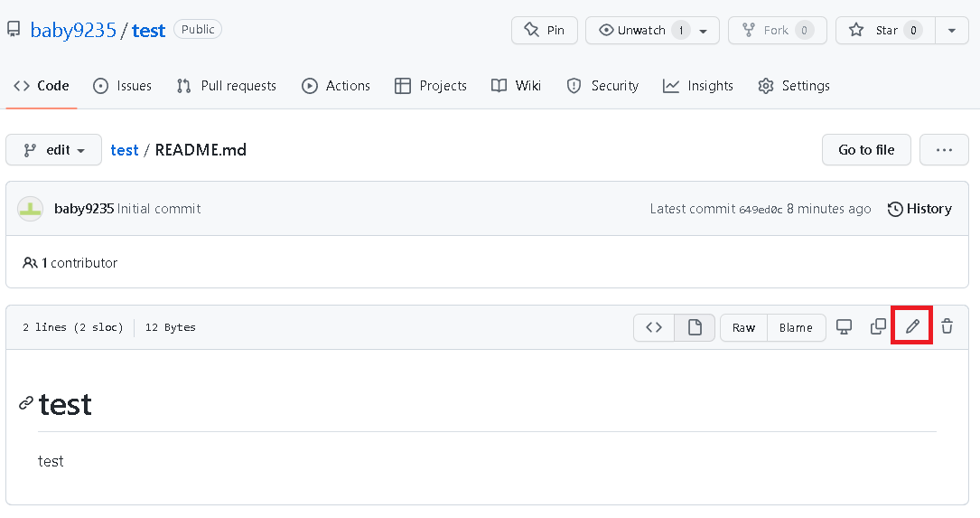Open commit hash 649ed0c
This screenshot has height=518, width=980.
[761, 210]
